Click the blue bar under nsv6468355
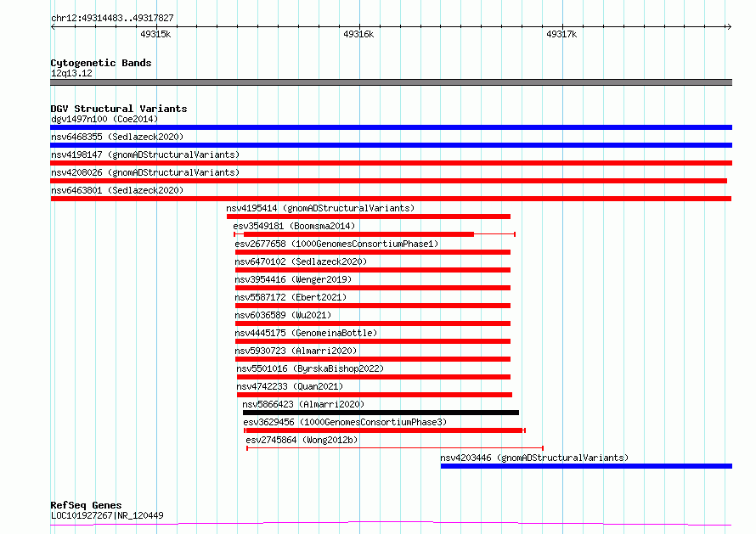The width and height of the screenshot is (756, 534). 391,145
